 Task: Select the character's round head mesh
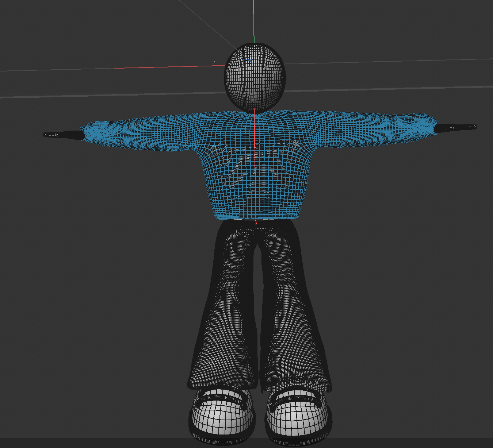[x=255, y=78]
